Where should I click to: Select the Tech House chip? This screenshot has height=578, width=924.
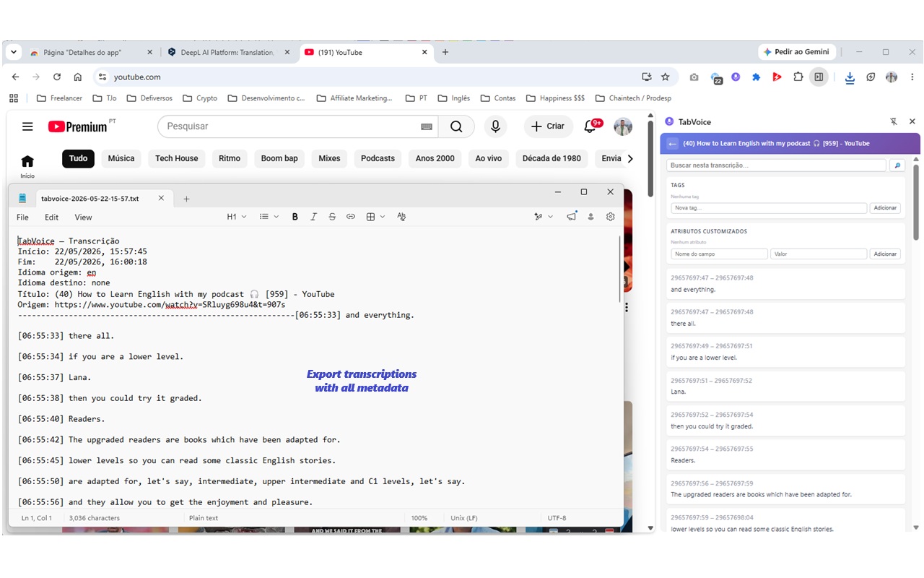(x=177, y=158)
